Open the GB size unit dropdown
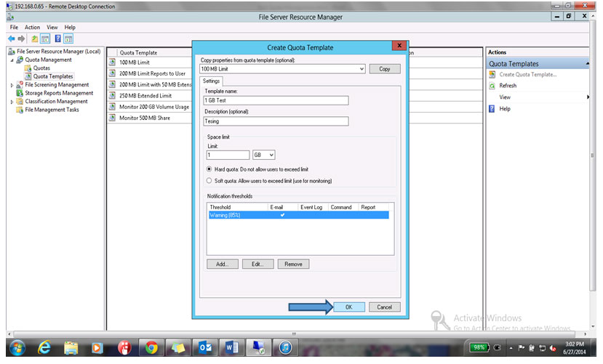The image size is (603, 364). (x=271, y=155)
